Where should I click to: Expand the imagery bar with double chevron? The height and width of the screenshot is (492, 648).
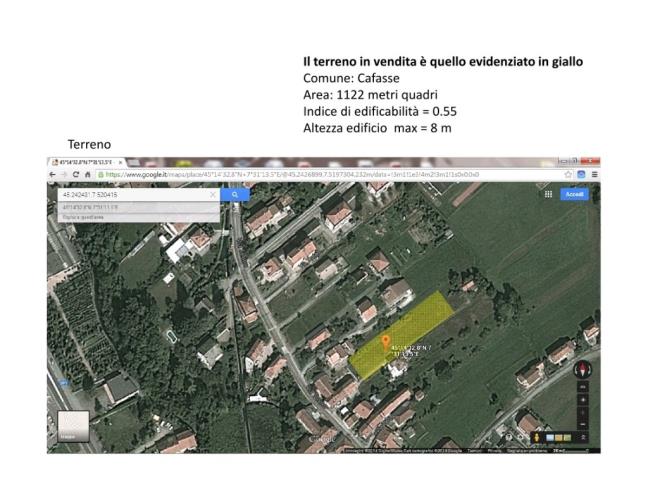click(x=583, y=437)
